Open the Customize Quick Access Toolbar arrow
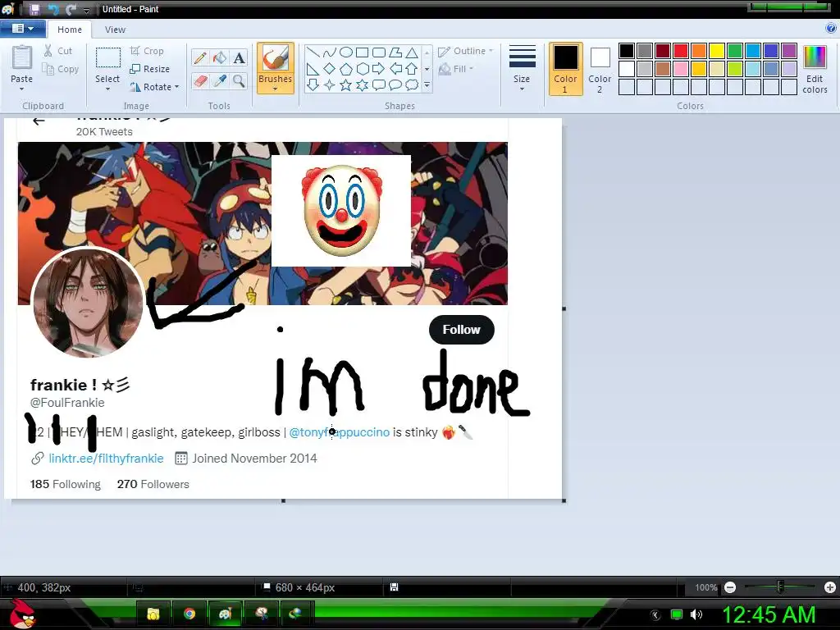 (86, 10)
